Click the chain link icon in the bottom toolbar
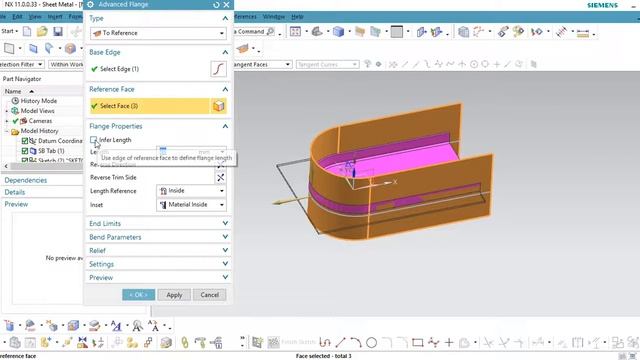640x360 pixels. tap(185, 342)
